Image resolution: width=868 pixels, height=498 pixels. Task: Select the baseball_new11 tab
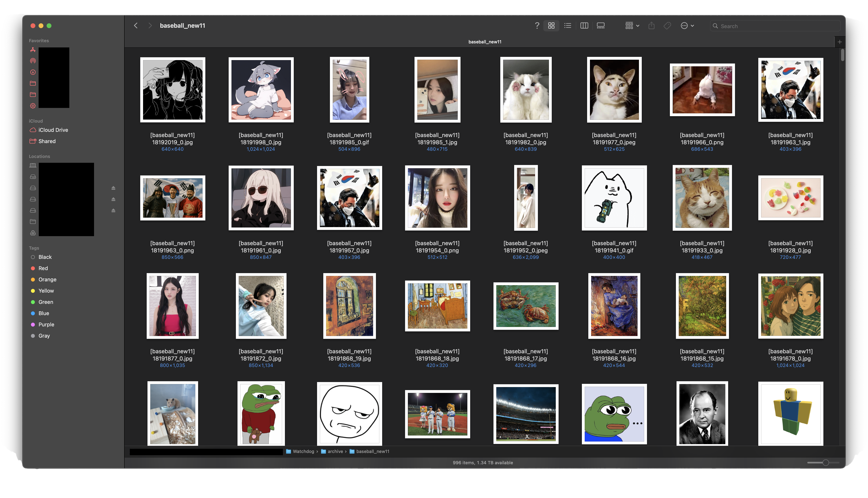pyautogui.click(x=484, y=42)
